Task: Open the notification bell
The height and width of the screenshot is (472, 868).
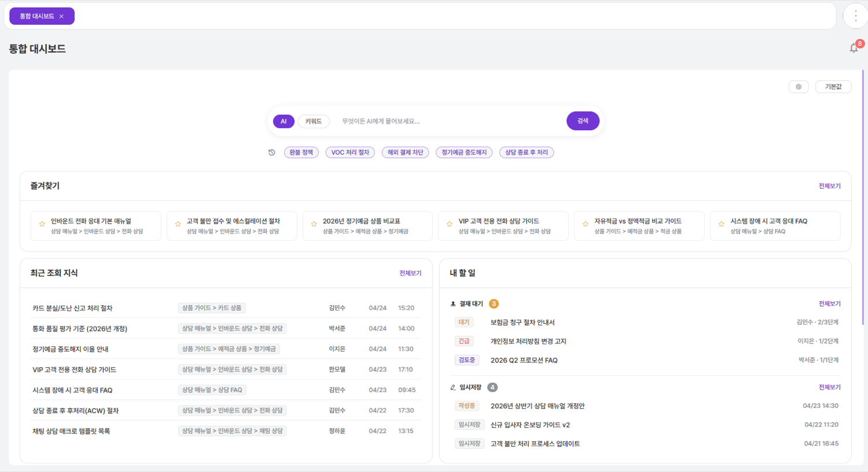Action: pyautogui.click(x=854, y=48)
